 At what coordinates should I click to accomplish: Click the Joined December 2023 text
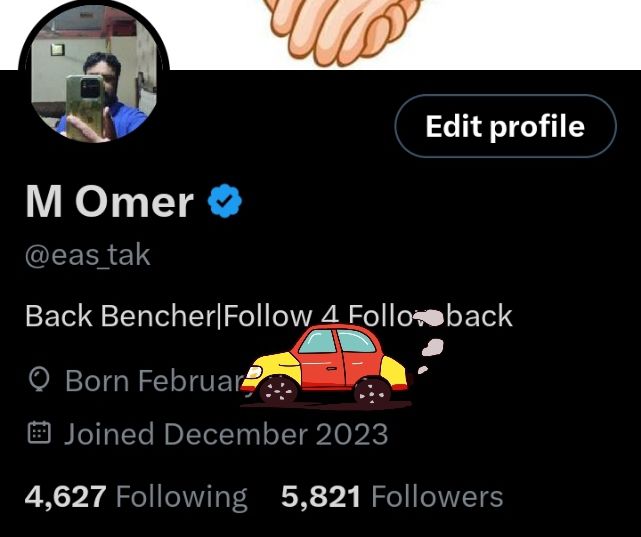(226, 434)
